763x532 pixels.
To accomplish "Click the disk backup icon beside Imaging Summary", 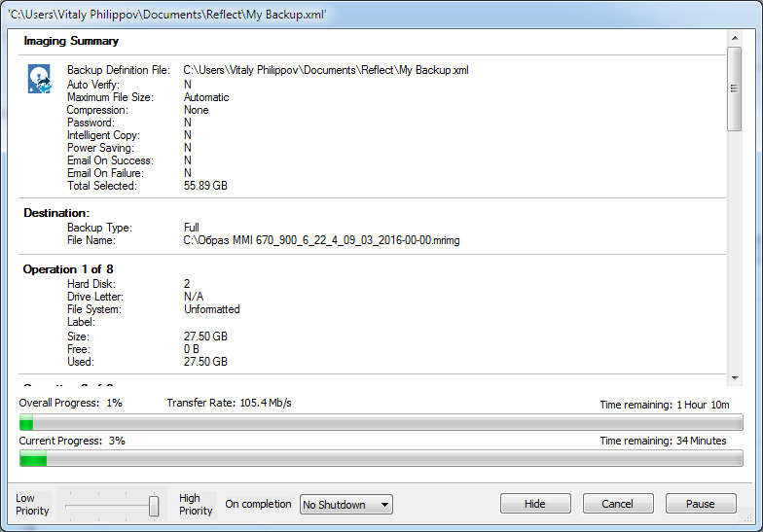I will click(x=39, y=79).
